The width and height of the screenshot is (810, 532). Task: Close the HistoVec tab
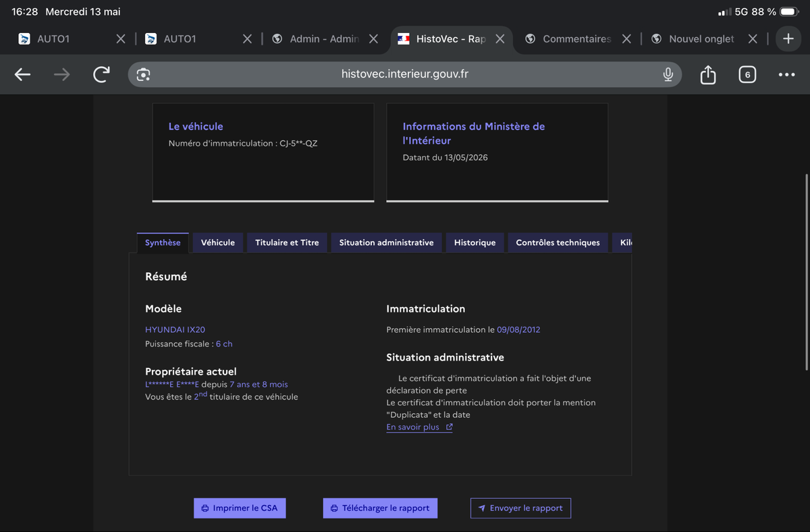point(500,39)
